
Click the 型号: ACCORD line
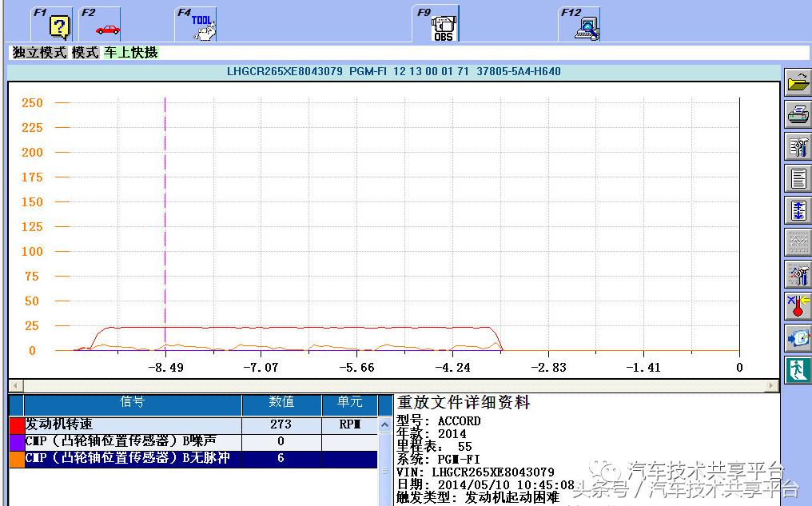tap(439, 421)
